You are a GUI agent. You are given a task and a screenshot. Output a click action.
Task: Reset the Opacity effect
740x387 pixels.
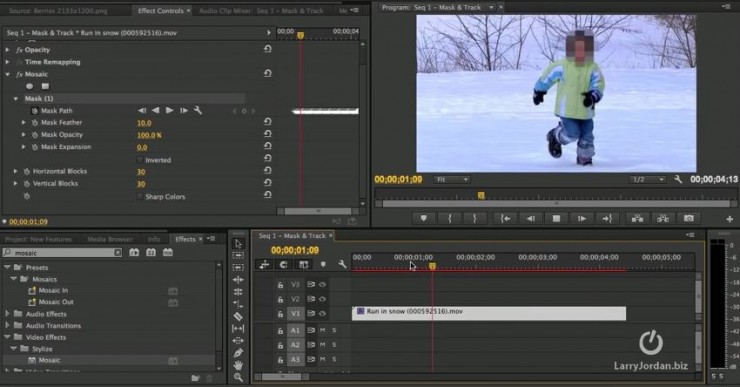268,49
